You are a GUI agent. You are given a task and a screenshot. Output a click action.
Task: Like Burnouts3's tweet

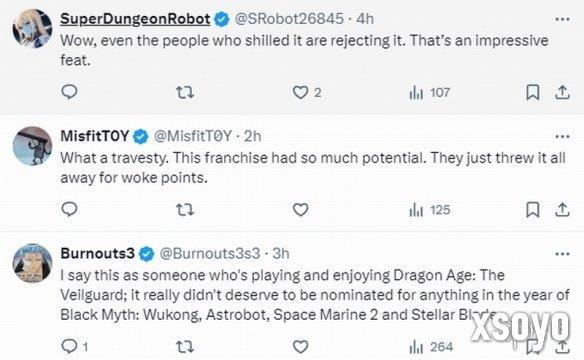(300, 347)
